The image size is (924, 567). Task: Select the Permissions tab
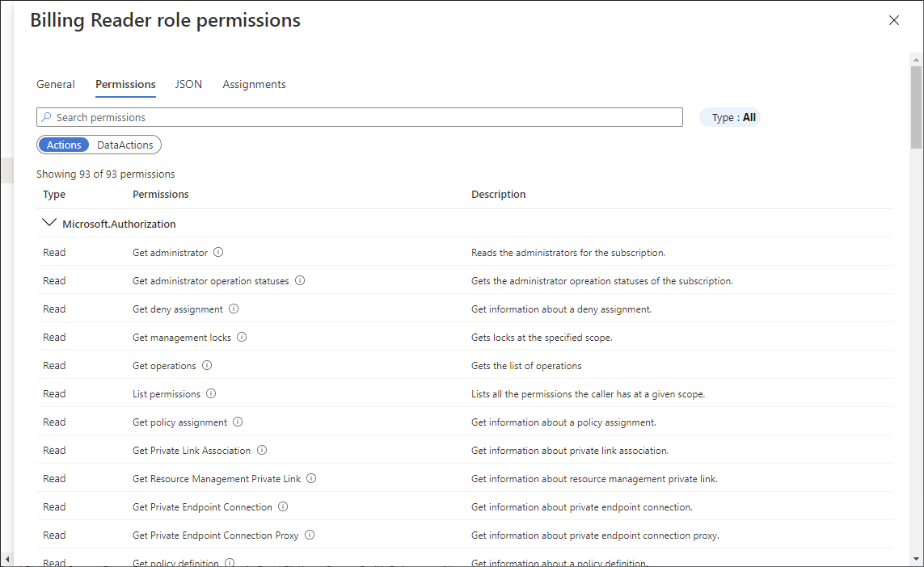tap(125, 84)
